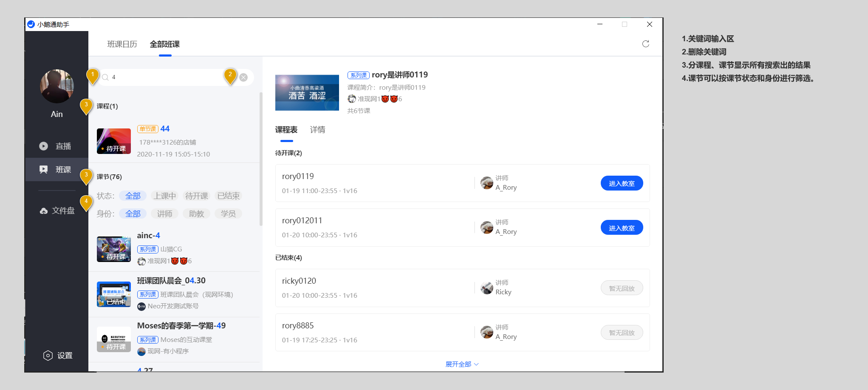Open 文件盘 file disk in sidebar
This screenshot has height=390, width=868.
click(57, 211)
